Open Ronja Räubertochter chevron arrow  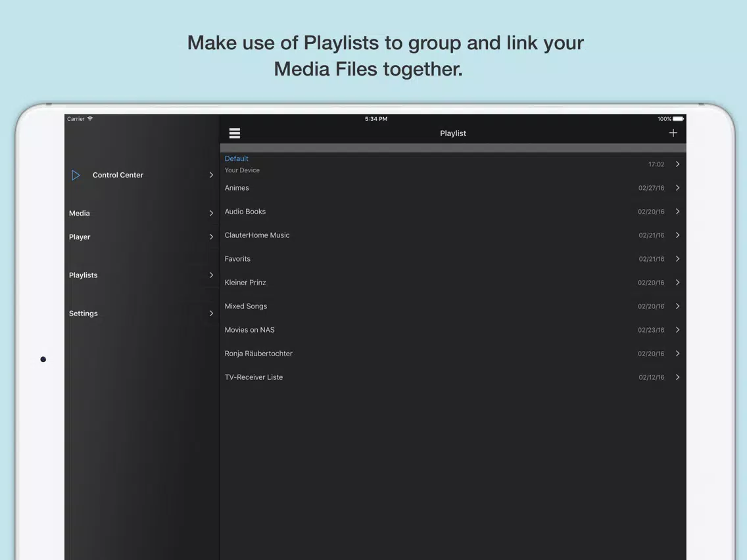[677, 354]
